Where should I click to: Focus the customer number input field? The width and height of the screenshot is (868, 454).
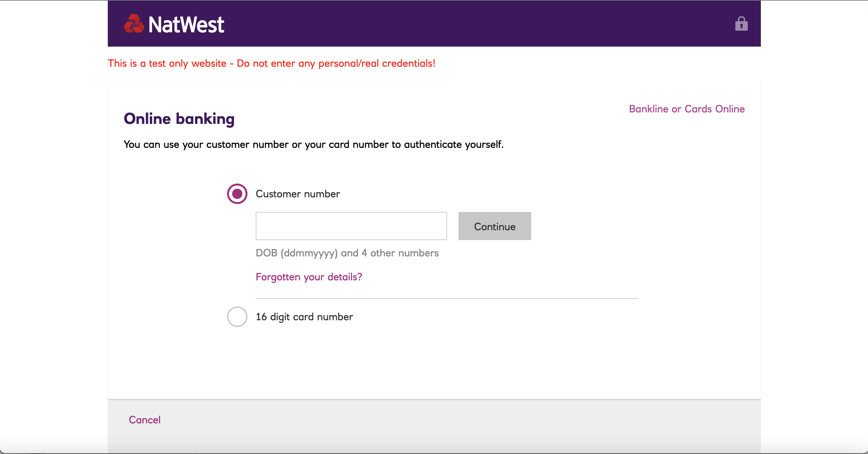click(x=351, y=226)
